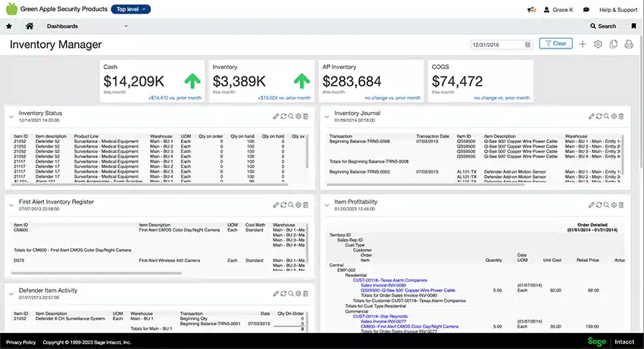
Task: Open the chat bubble icon
Action: [x=586, y=9]
